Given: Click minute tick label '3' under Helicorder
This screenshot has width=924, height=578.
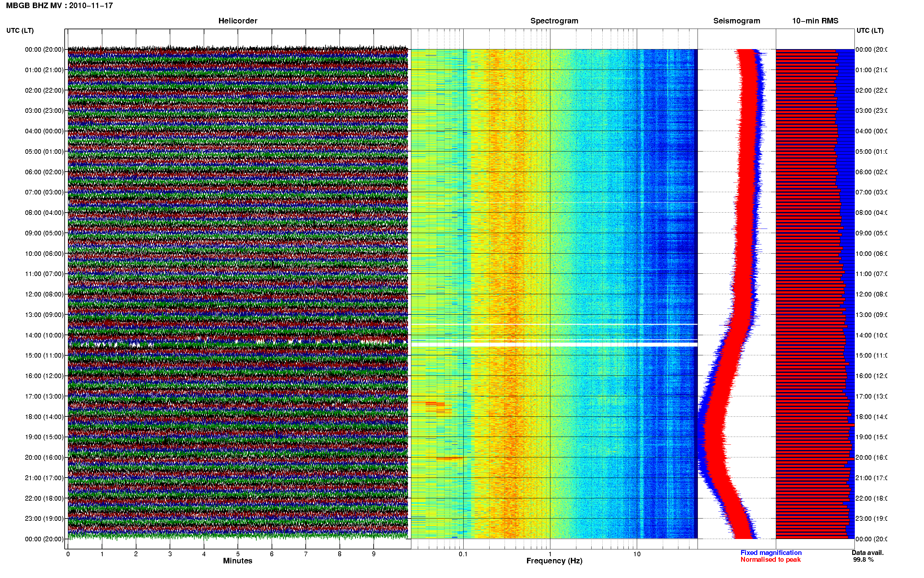Looking at the screenshot, I should (x=170, y=554).
